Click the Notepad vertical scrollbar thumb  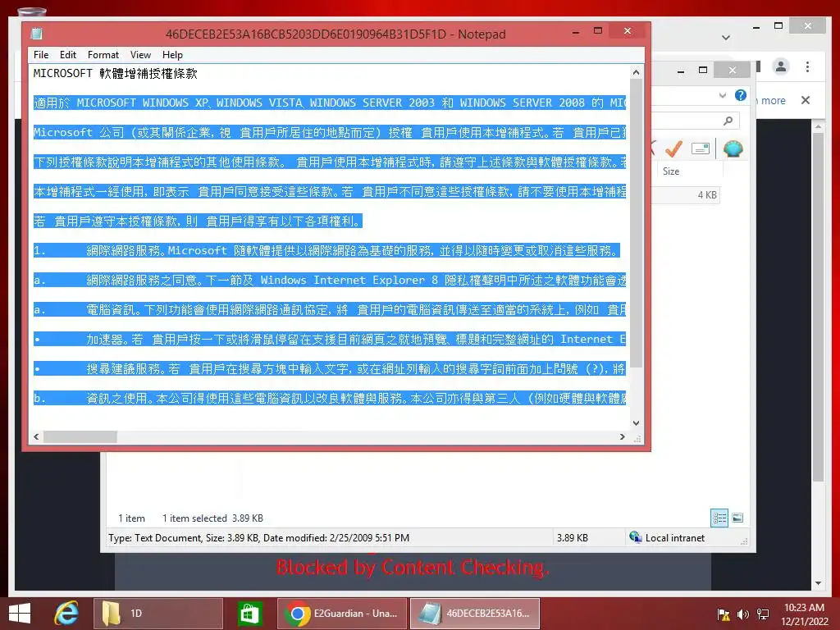(x=636, y=223)
